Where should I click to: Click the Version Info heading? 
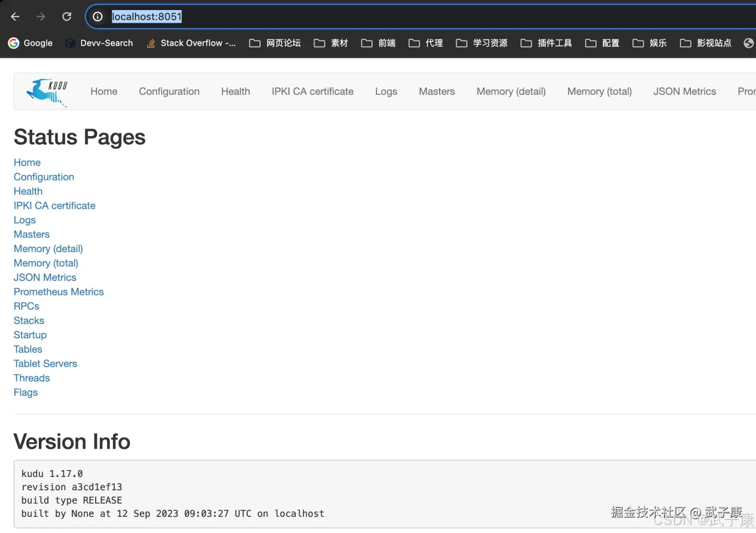click(x=72, y=442)
